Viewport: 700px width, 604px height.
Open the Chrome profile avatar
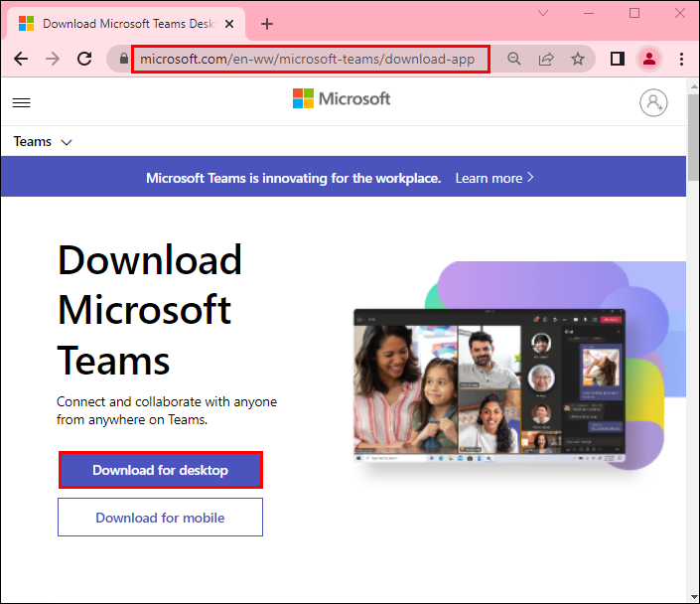coord(649,59)
